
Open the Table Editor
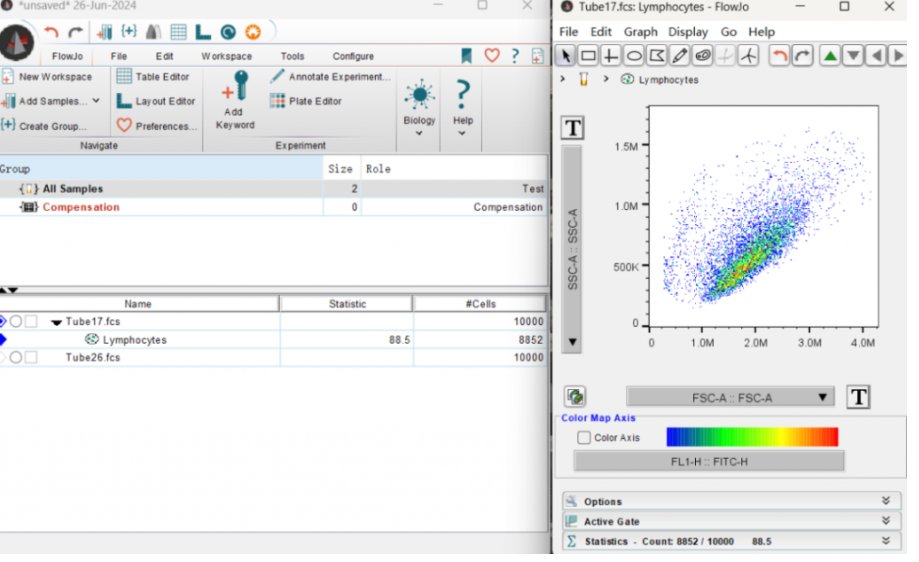click(x=153, y=77)
